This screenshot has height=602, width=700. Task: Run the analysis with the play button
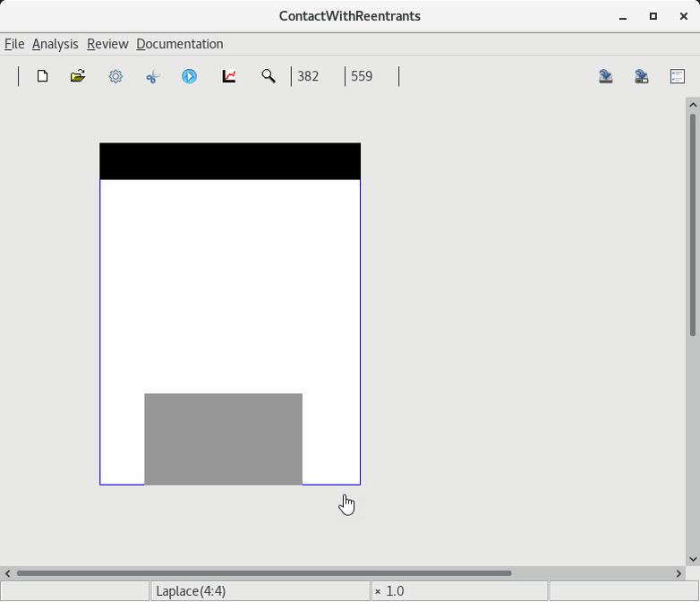point(190,76)
